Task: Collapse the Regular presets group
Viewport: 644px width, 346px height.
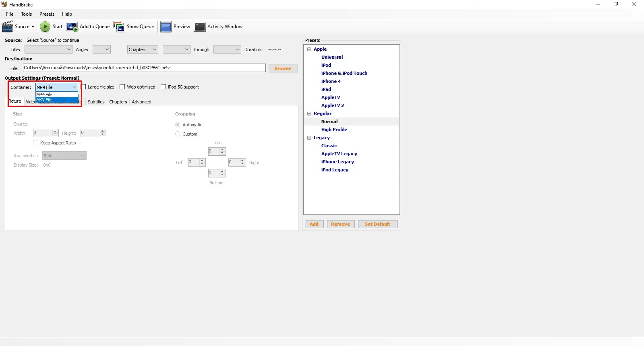Action: coord(309,113)
